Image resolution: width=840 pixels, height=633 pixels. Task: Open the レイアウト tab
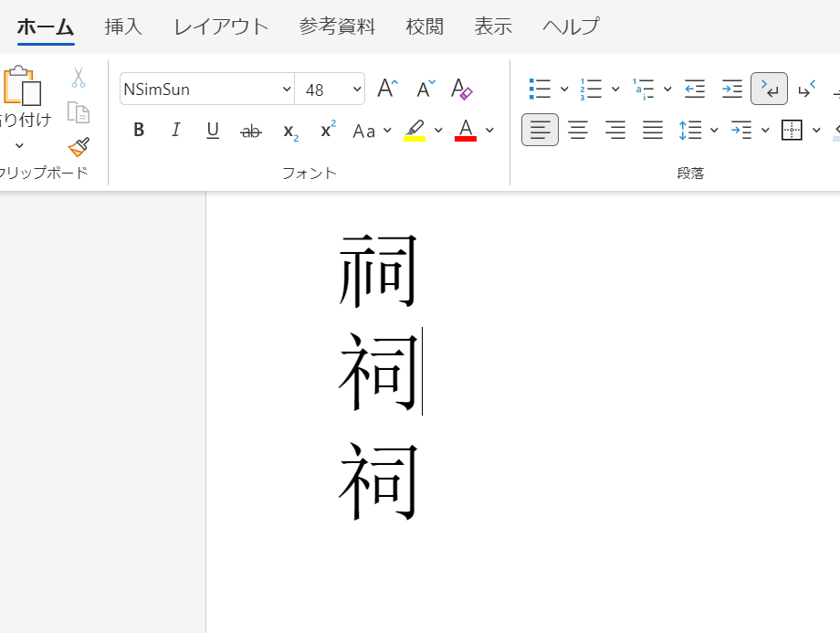221,26
